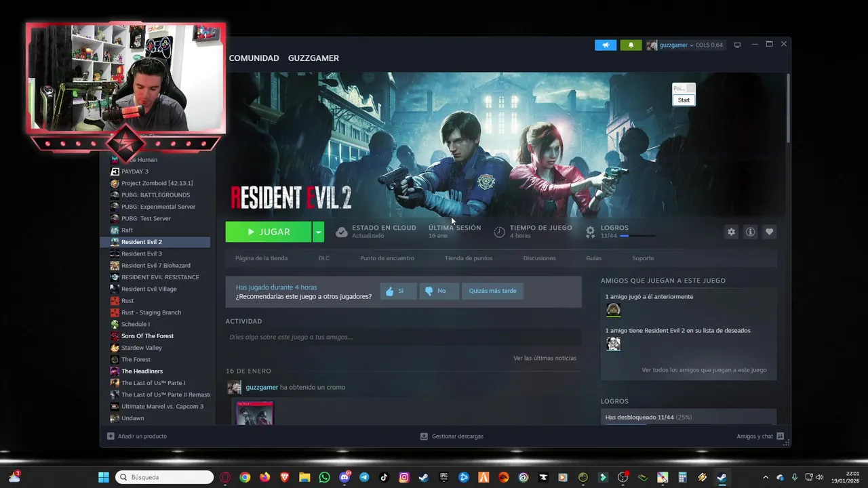The image size is (868, 488).
Task: Click the achievements progress bar under Logros
Action: pos(637,236)
